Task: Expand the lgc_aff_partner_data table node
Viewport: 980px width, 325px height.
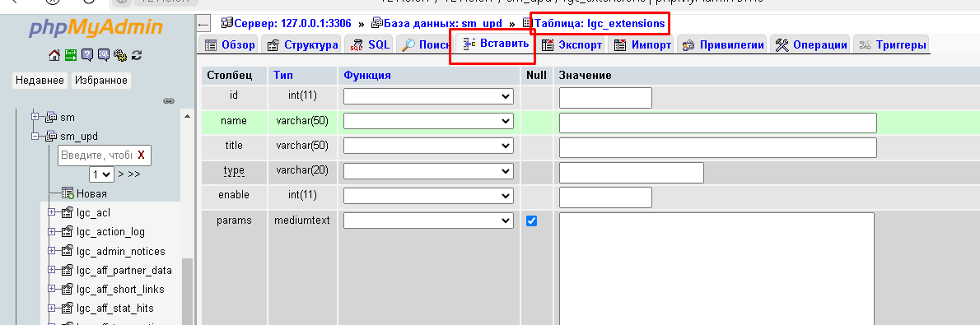Action: pos(52,270)
